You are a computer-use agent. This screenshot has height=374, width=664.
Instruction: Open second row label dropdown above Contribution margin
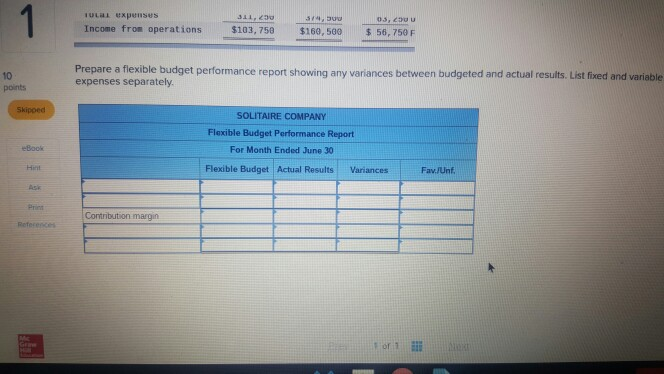[141, 201]
